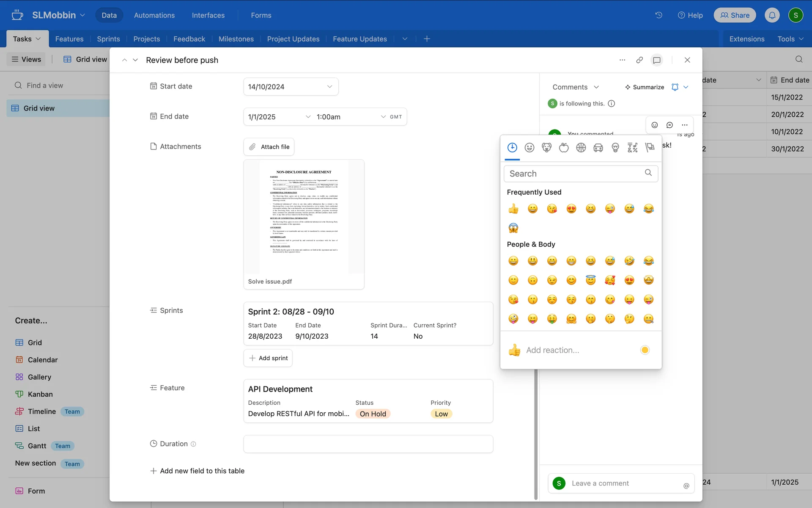
Task: Select the Animals & Nature emoji category
Action: click(546, 147)
